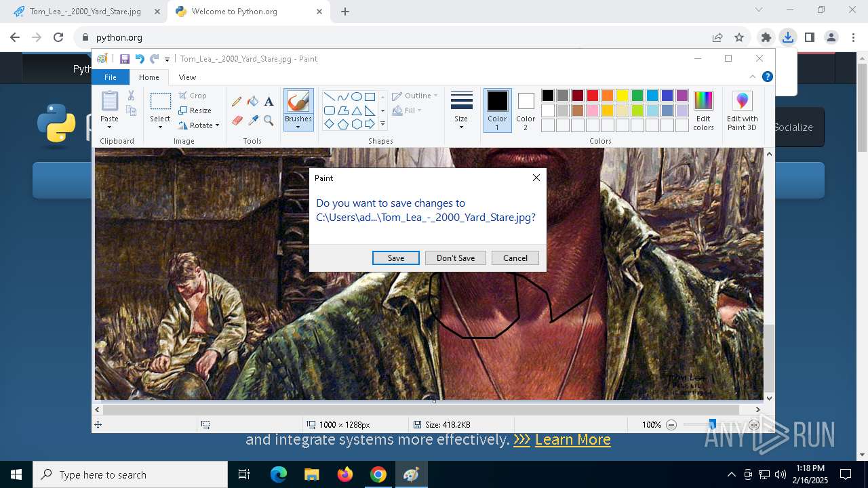Screen dimensions: 868x488
Task: Open Firefox from the taskbar
Action: [345, 474]
